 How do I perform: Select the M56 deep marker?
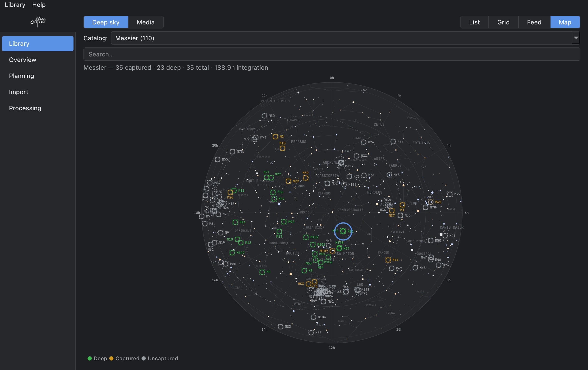[273, 192]
